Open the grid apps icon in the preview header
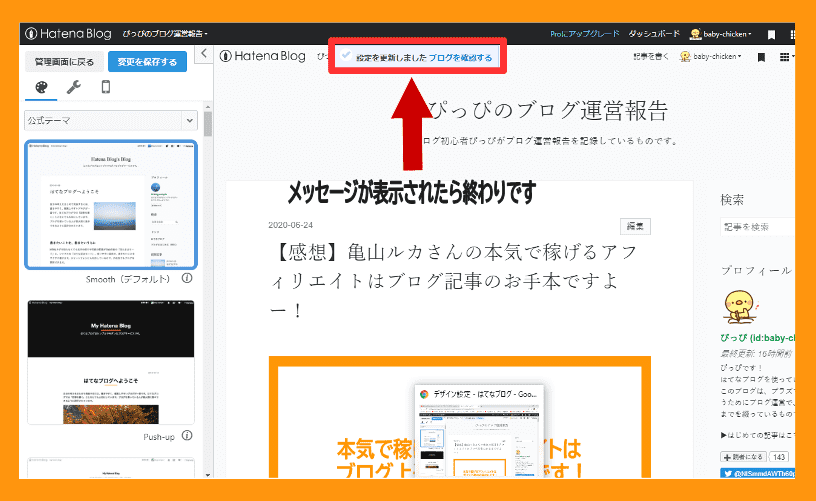 (784, 57)
